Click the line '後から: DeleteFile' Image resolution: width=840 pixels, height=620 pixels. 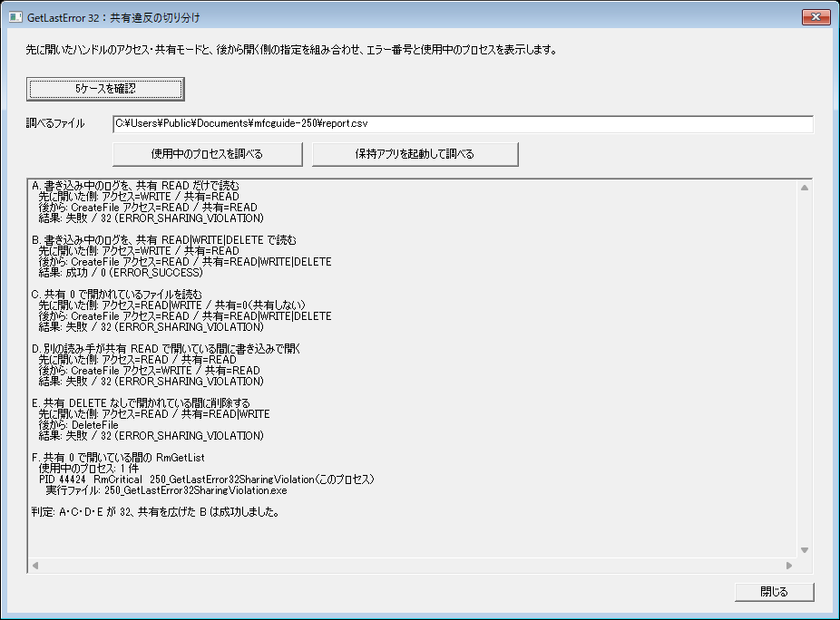78,425
